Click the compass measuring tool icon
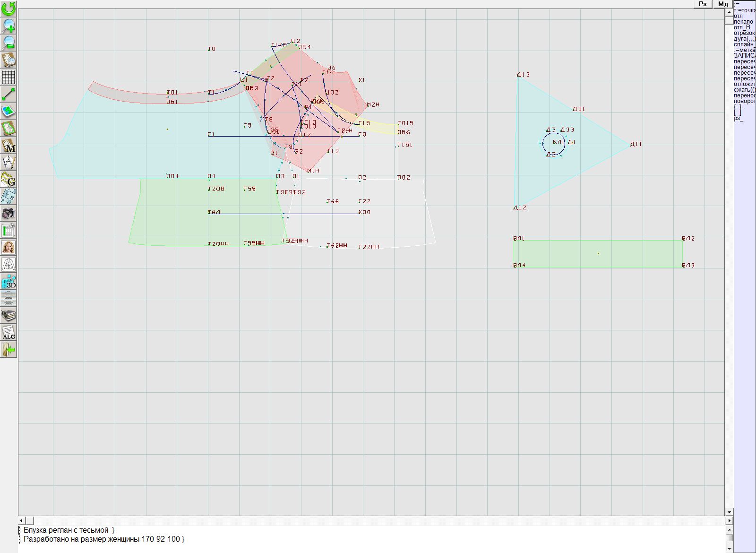The height and width of the screenshot is (553, 756). 9,162
